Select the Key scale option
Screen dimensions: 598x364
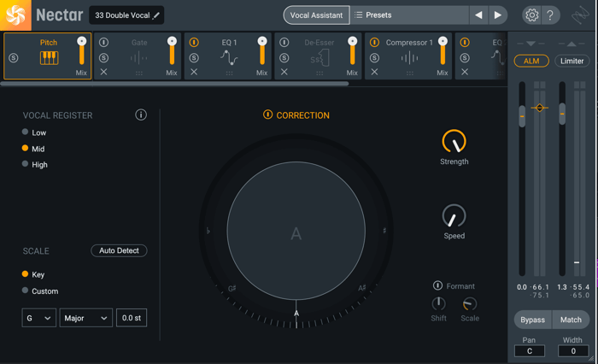[x=25, y=274]
